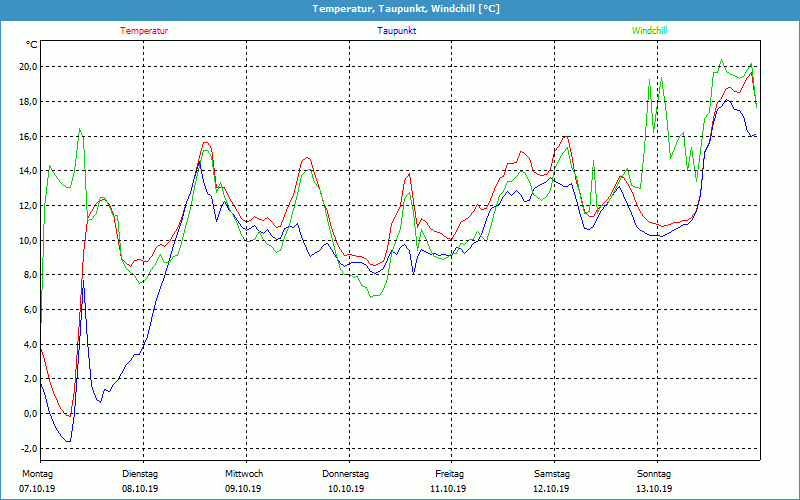Click the 10.10.19 date label
800x500 pixels.
(x=346, y=489)
